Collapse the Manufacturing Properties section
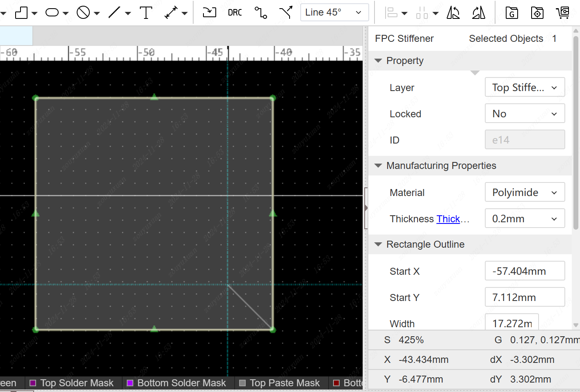This screenshot has height=392, width=580. [x=378, y=166]
